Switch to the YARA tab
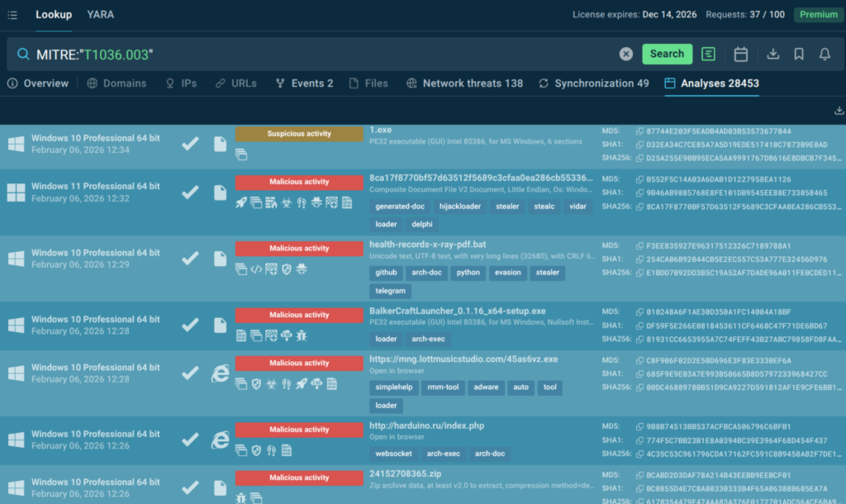This screenshot has width=846, height=504. [x=101, y=15]
